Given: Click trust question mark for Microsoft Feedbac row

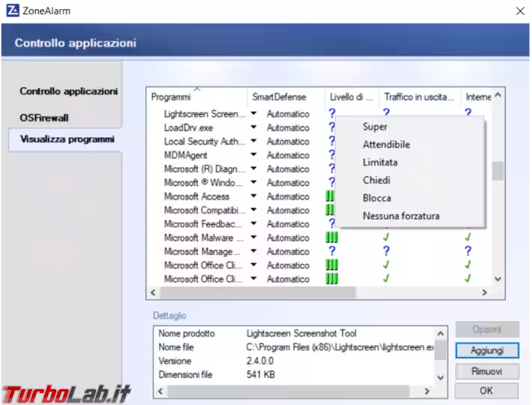Looking at the screenshot, I should [331, 223].
